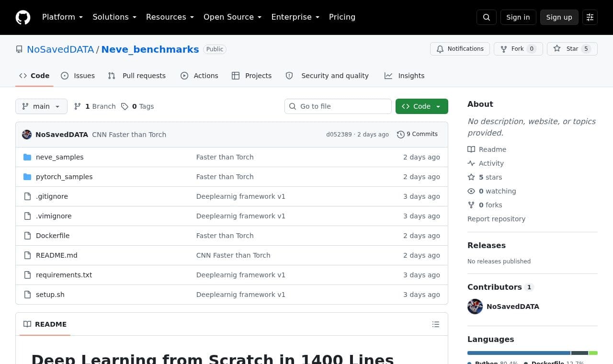Switch to the Issues tab
613x364 pixels.
[x=78, y=76]
